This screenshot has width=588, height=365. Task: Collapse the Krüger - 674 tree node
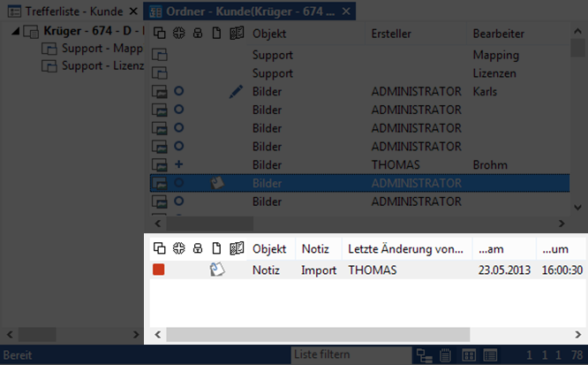point(18,31)
